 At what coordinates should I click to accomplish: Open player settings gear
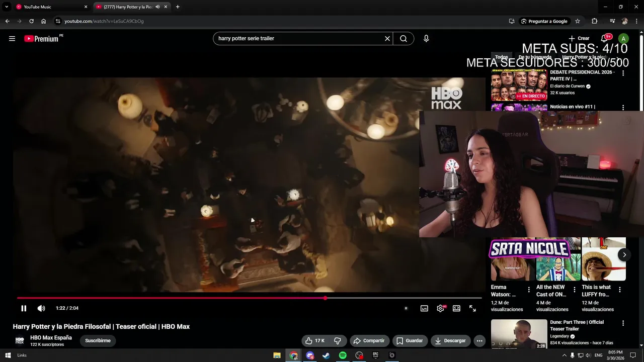(440, 308)
